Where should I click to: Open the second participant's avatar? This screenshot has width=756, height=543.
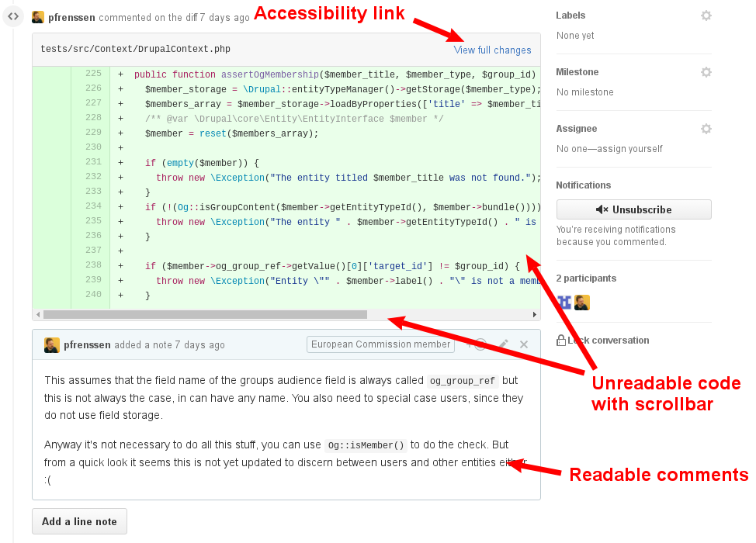point(581,302)
